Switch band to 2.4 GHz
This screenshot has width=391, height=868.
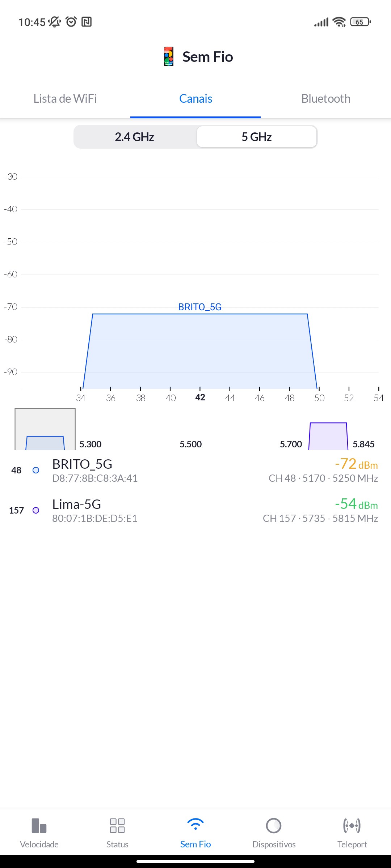[135, 137]
